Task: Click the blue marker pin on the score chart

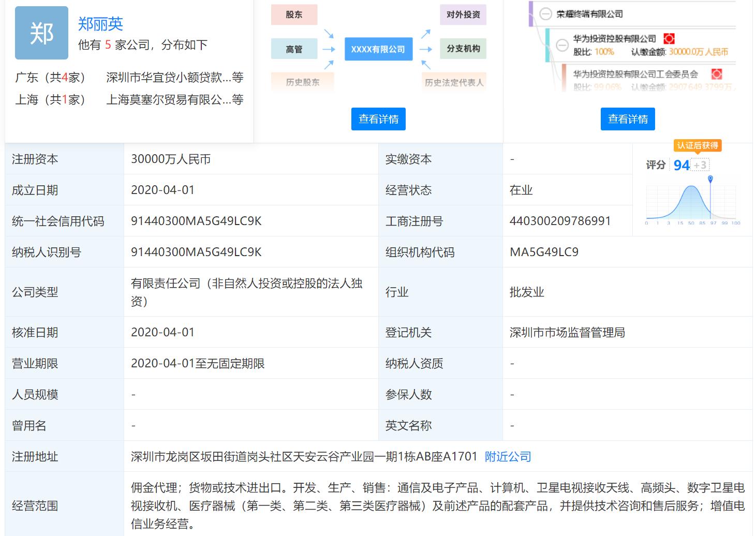Action: 710,179
